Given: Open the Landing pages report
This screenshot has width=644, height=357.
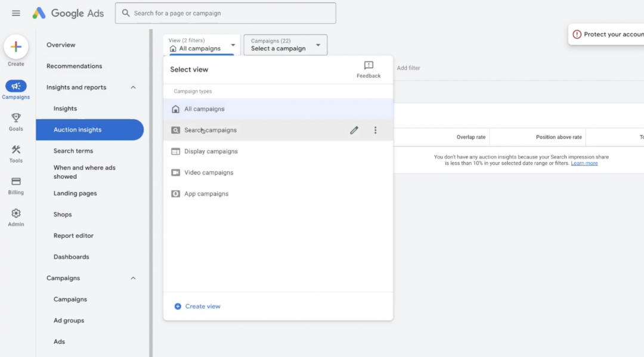Looking at the screenshot, I should pos(75,193).
